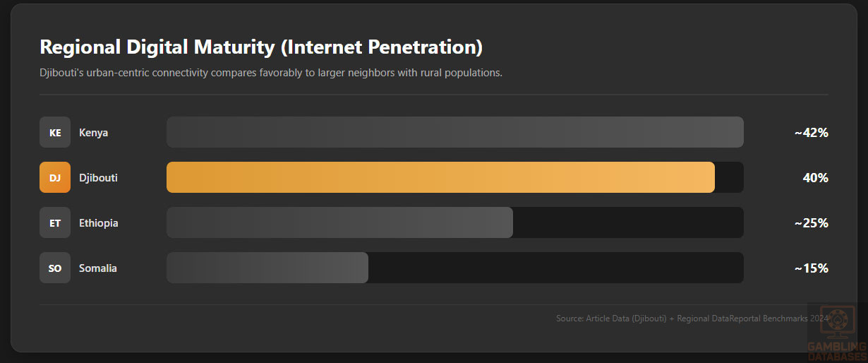Select the Ethiopia country label
The image size is (868, 363).
[99, 222]
